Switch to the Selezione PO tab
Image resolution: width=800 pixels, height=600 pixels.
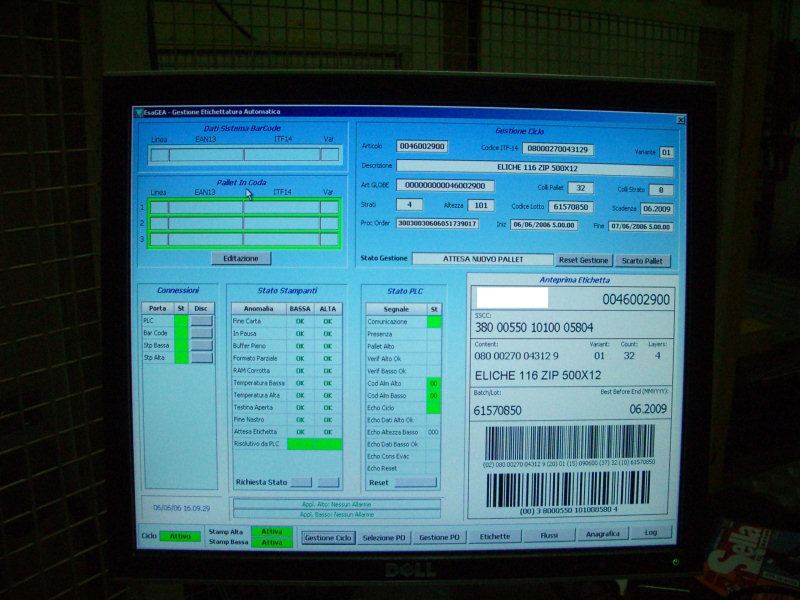coord(384,537)
